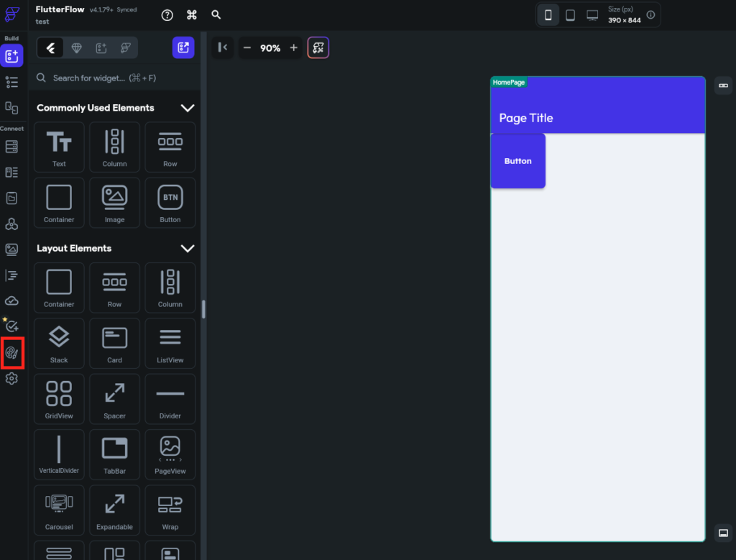Select the Components diamond tab

[76, 47]
